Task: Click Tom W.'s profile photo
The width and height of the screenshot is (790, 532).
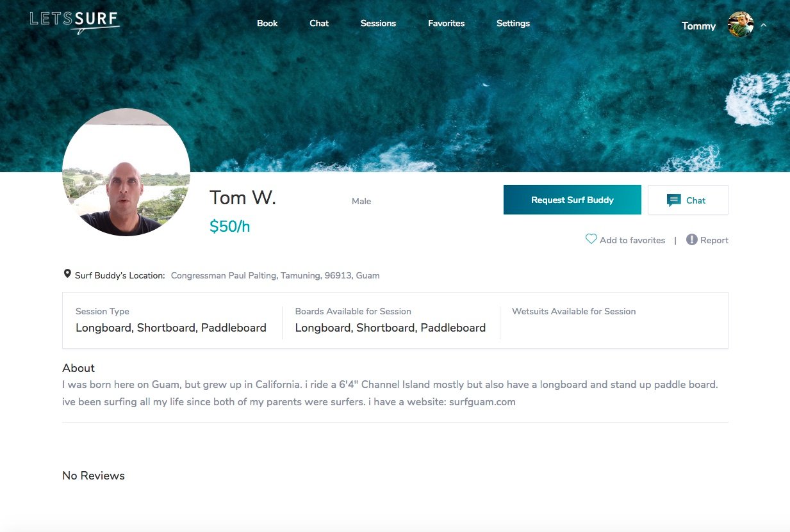Action: pos(126,172)
